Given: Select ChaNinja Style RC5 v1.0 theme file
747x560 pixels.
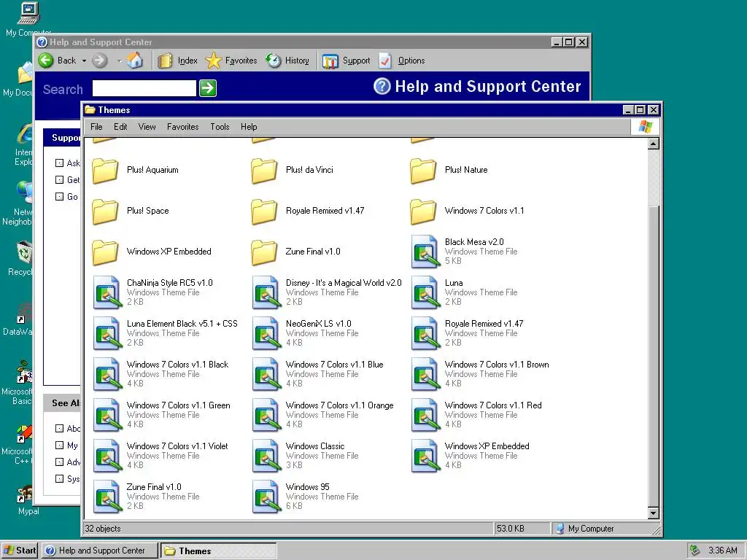Looking at the screenshot, I should [153, 292].
